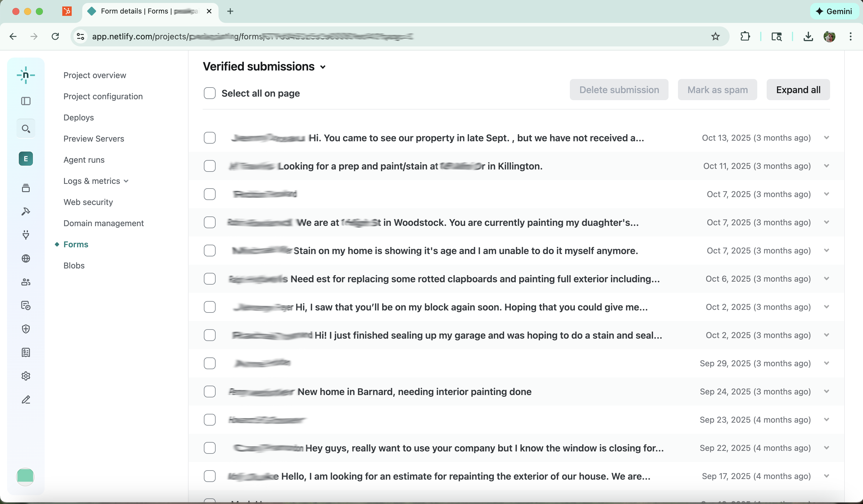
Task: Click the Mark as spam button
Action: tap(718, 89)
